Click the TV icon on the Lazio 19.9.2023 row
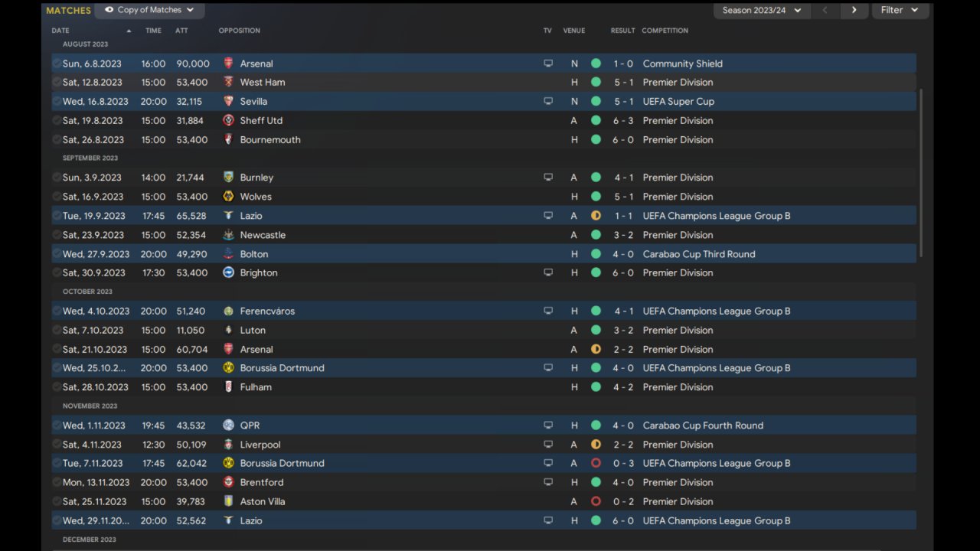 pyautogui.click(x=548, y=216)
